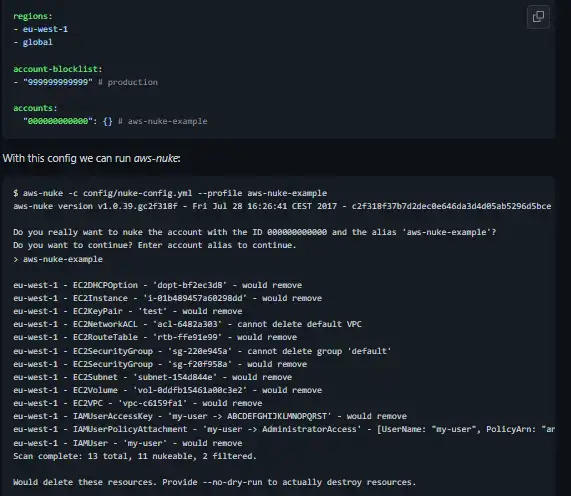Image resolution: width=571 pixels, height=496 pixels.
Task: Select the "999999999999" blocklist account ID
Action: tap(58, 82)
